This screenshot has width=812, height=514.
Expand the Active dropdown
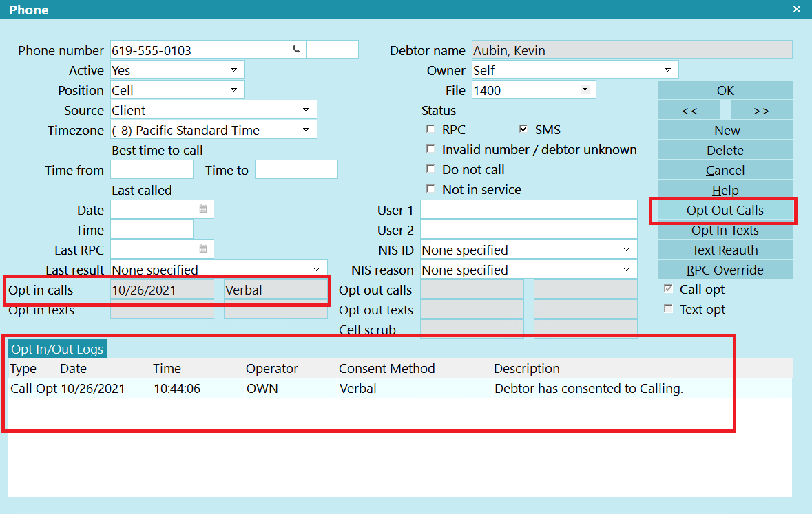tap(233, 70)
